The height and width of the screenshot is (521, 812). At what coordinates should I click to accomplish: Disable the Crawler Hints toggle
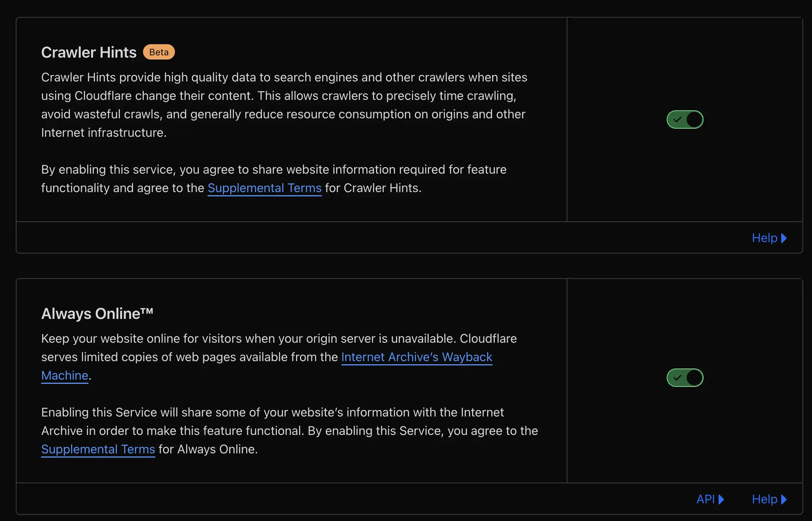[x=685, y=119]
